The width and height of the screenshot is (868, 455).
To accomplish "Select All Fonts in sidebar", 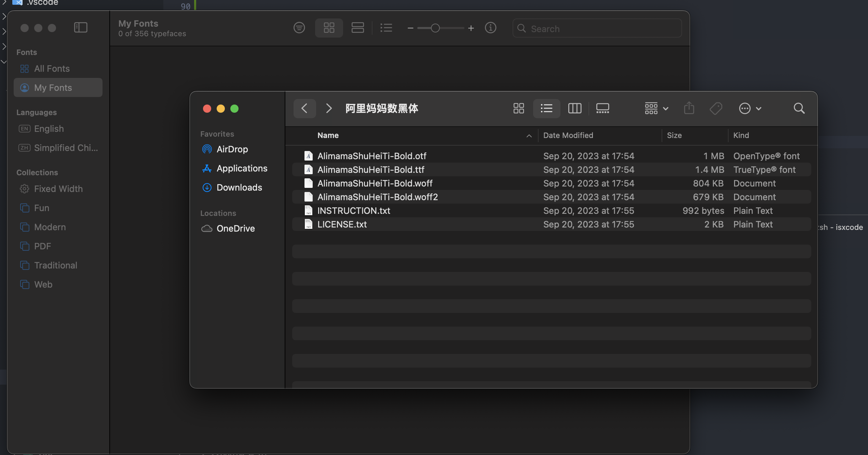I will 58,69.
